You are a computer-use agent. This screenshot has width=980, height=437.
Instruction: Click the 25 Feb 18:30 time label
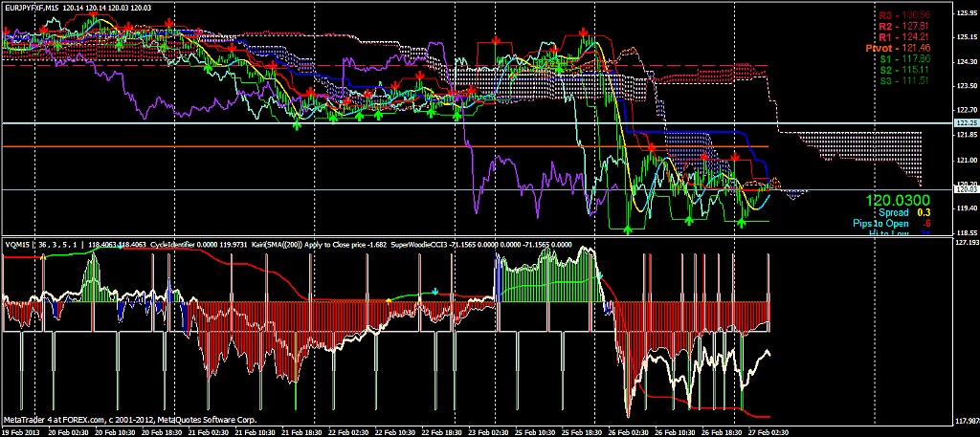click(580, 432)
